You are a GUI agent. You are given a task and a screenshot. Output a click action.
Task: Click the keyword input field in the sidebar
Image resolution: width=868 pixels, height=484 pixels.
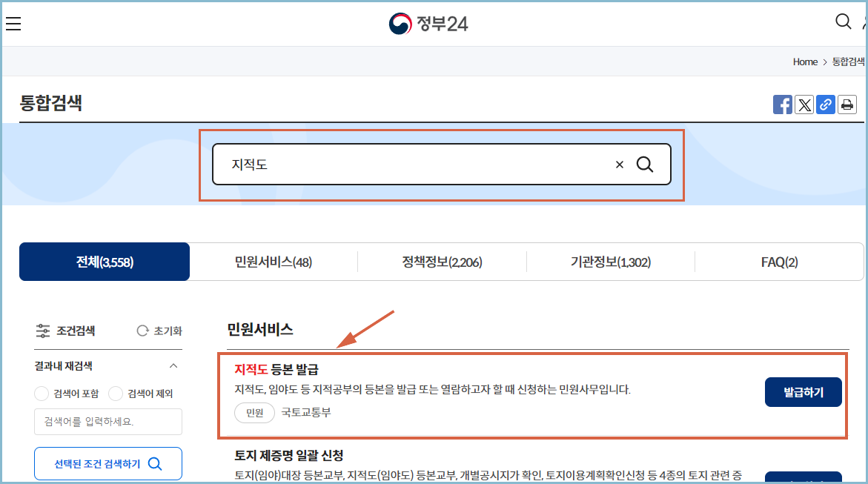pyautogui.click(x=107, y=422)
